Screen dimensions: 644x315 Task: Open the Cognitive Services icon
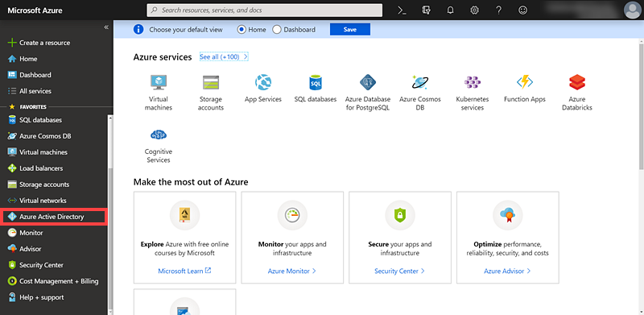(x=159, y=135)
